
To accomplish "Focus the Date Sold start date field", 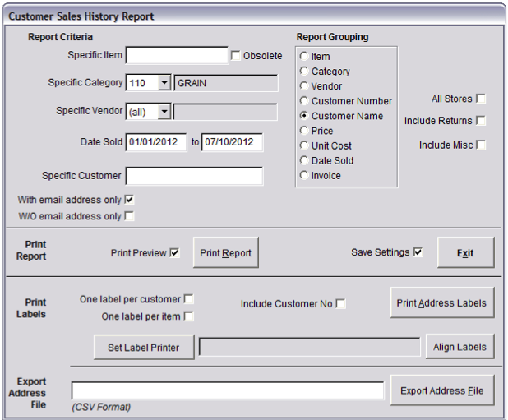I will click(156, 142).
